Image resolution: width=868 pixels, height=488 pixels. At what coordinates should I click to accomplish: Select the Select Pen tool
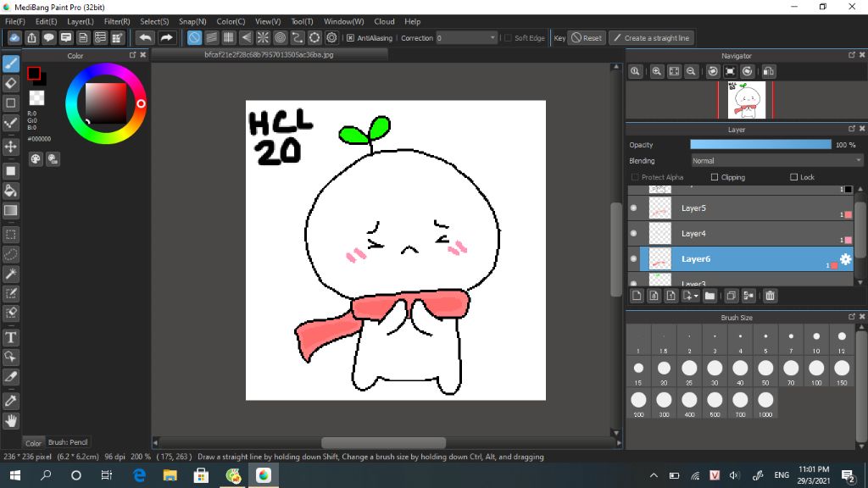(x=11, y=293)
